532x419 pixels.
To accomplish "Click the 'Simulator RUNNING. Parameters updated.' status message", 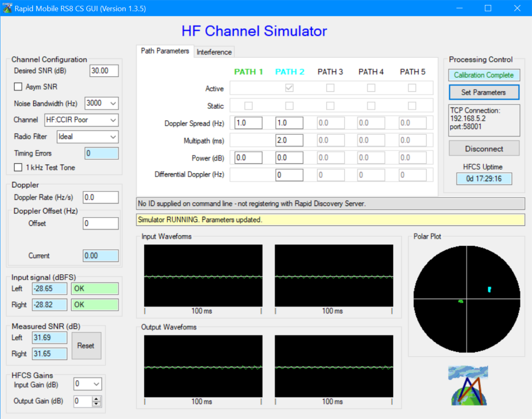I will 330,220.
